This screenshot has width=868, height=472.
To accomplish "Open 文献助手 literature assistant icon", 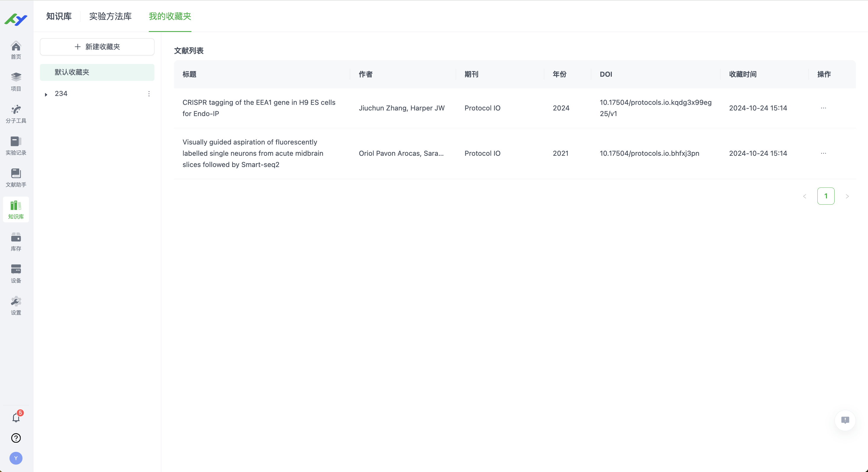I will click(x=16, y=178).
